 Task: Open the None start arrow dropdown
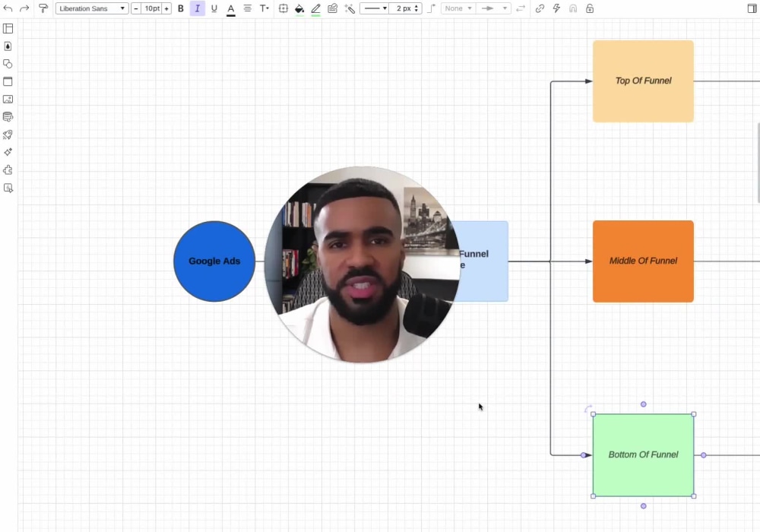(x=458, y=8)
